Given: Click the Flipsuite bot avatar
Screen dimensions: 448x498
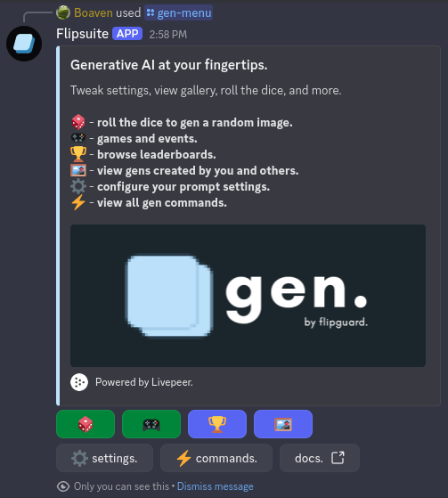Looking at the screenshot, I should (24, 44).
